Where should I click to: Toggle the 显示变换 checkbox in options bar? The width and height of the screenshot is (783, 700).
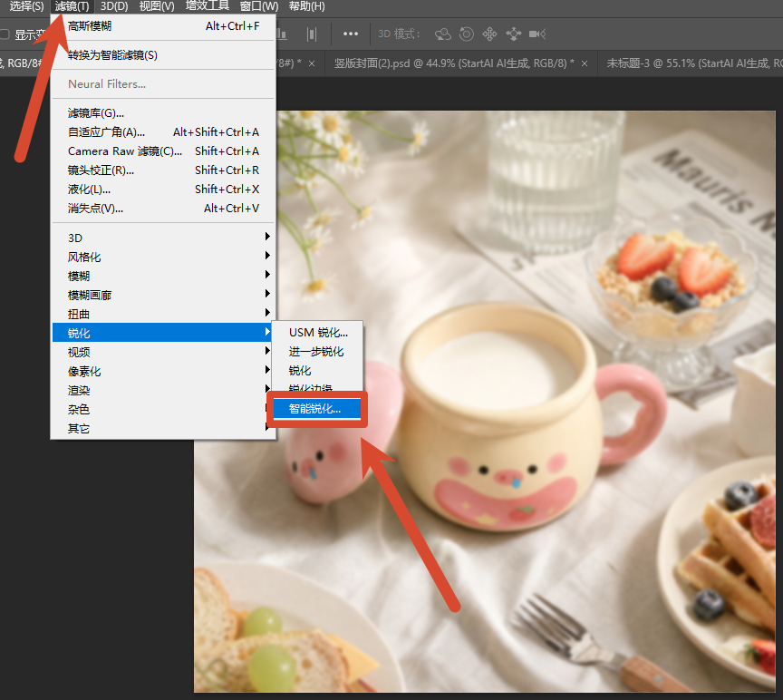click(5, 34)
